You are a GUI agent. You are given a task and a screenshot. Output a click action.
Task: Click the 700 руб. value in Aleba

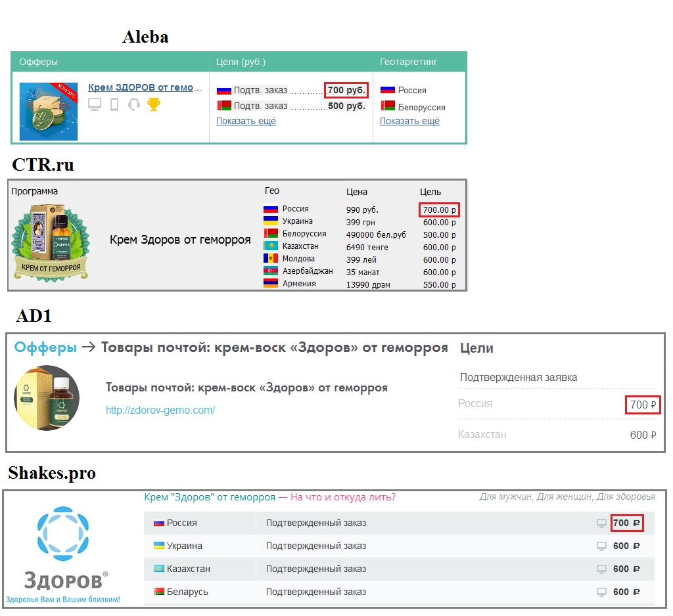pyautogui.click(x=346, y=90)
